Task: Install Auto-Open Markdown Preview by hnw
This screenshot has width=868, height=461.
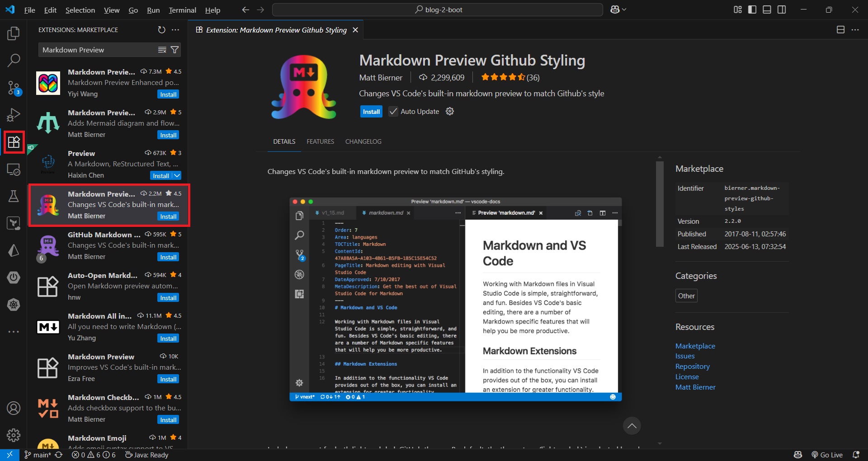Action: (168, 297)
